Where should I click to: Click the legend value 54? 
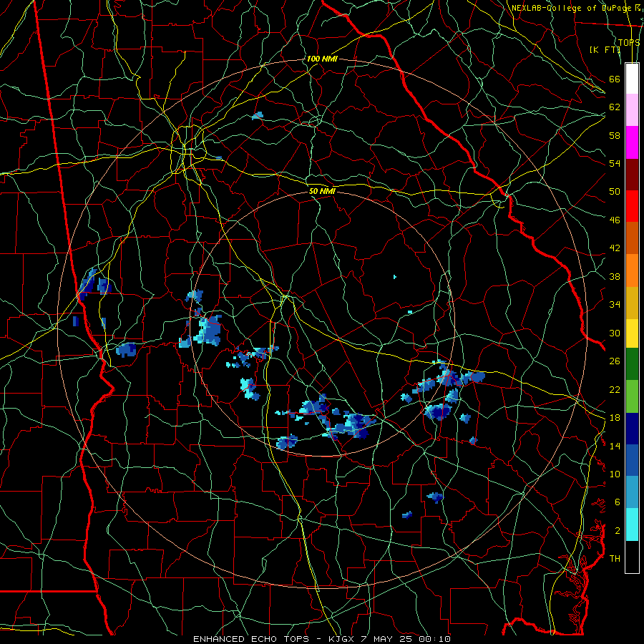[615, 163]
